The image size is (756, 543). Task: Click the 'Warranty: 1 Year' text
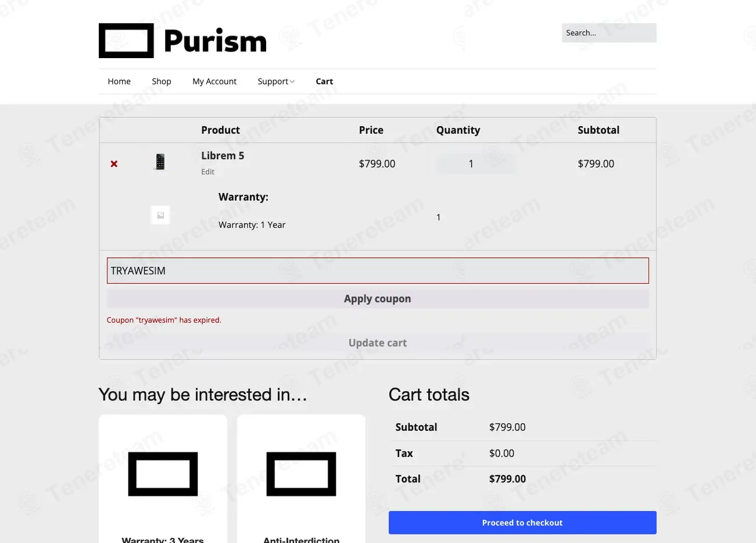pyautogui.click(x=252, y=225)
